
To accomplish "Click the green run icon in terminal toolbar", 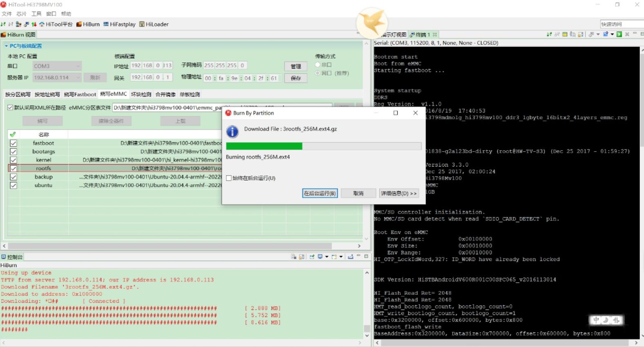I will 619,34.
